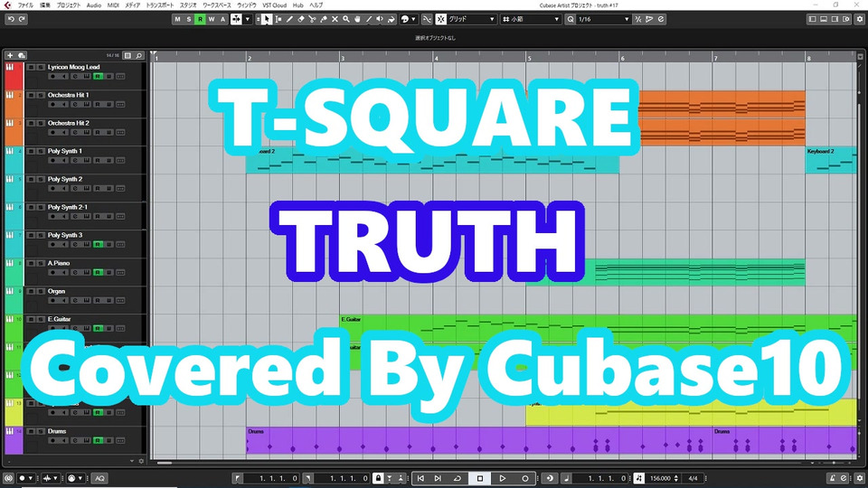Mute the Lyricon Moog Lead track

click(x=31, y=67)
